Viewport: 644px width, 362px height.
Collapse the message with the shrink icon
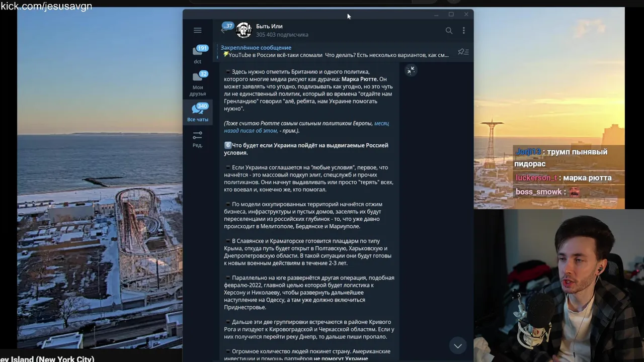tap(411, 70)
